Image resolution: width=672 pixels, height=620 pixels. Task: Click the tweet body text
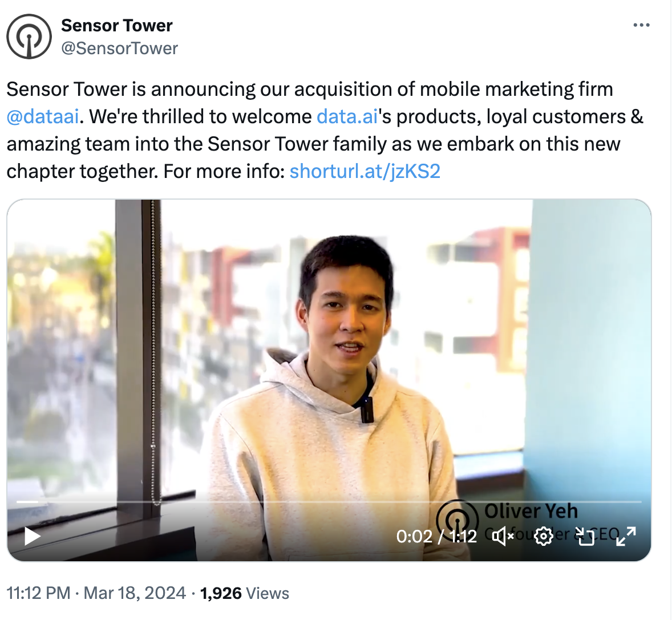[x=325, y=130]
